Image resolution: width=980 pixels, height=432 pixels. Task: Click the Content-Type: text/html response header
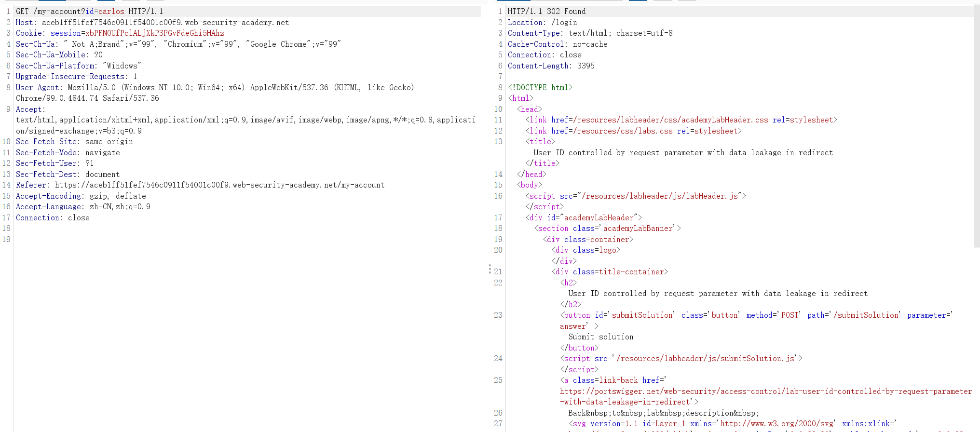590,33
